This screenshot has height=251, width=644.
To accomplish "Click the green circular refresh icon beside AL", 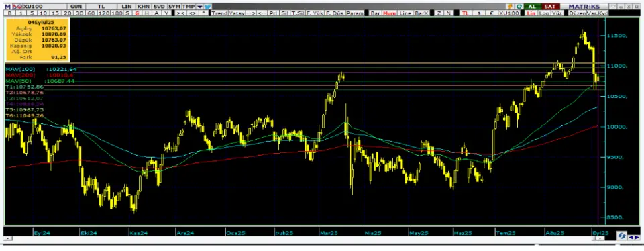I will pyautogui.click(x=519, y=7).
